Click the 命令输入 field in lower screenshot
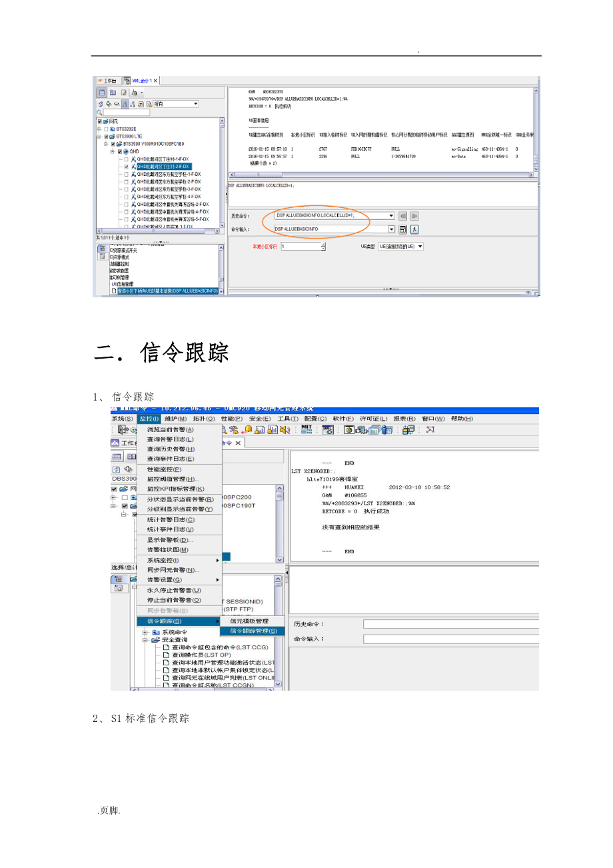Screen dimensions: 613x868 [x=450, y=639]
